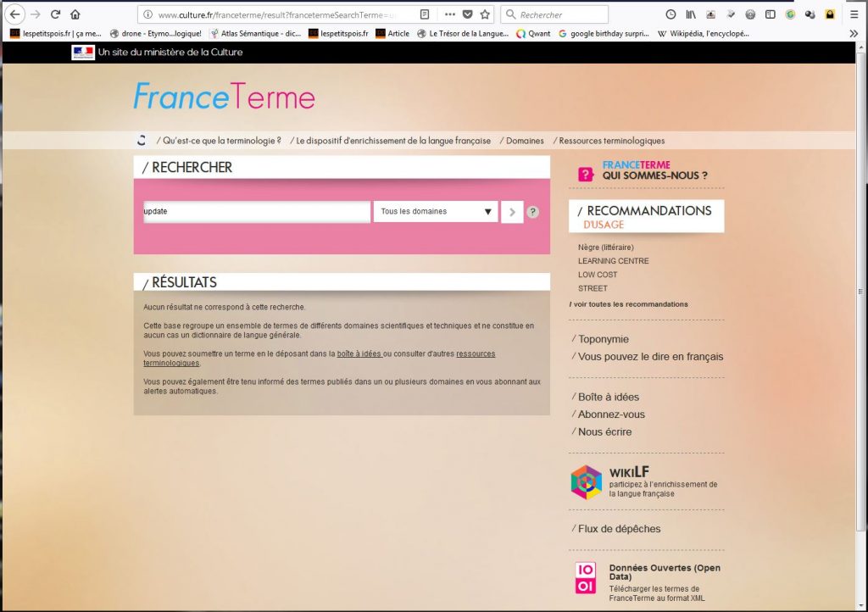Open 'Qu'est-ce que la terminologie ?' menu
The width and height of the screenshot is (868, 612).
point(220,141)
